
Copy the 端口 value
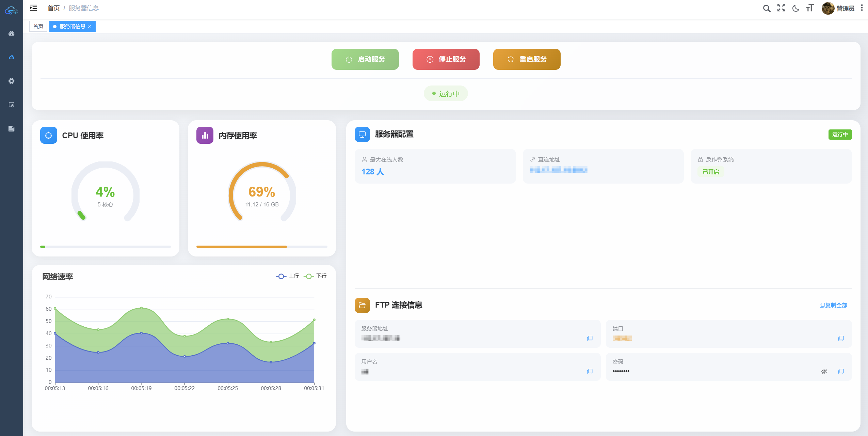coord(841,338)
